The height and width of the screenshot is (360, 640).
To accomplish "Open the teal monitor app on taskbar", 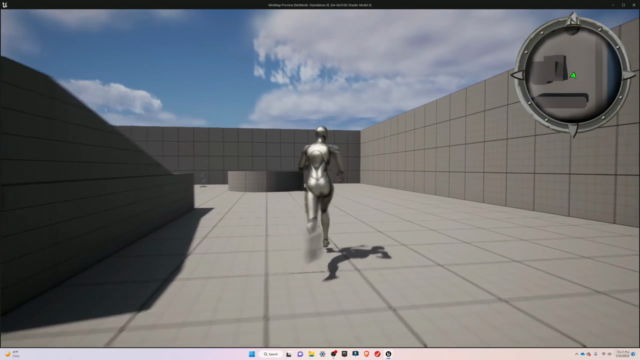I will 355,354.
